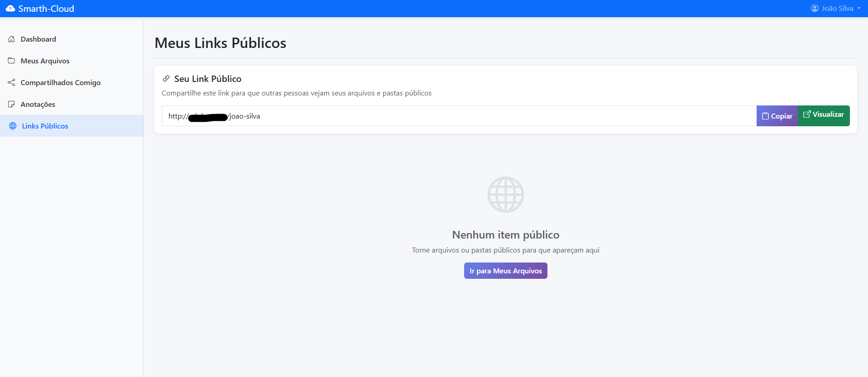Click the Smarth-Cloud brand name link
Viewport: 868px width, 377px height.
tap(46, 9)
